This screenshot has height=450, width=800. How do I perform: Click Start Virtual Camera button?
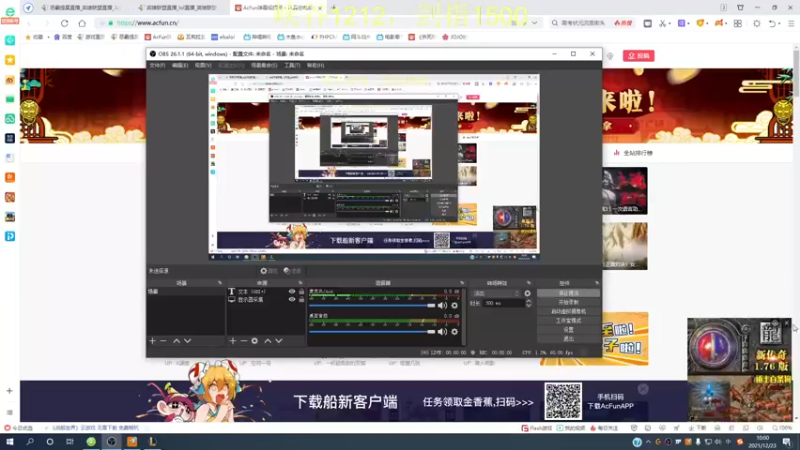click(x=568, y=311)
